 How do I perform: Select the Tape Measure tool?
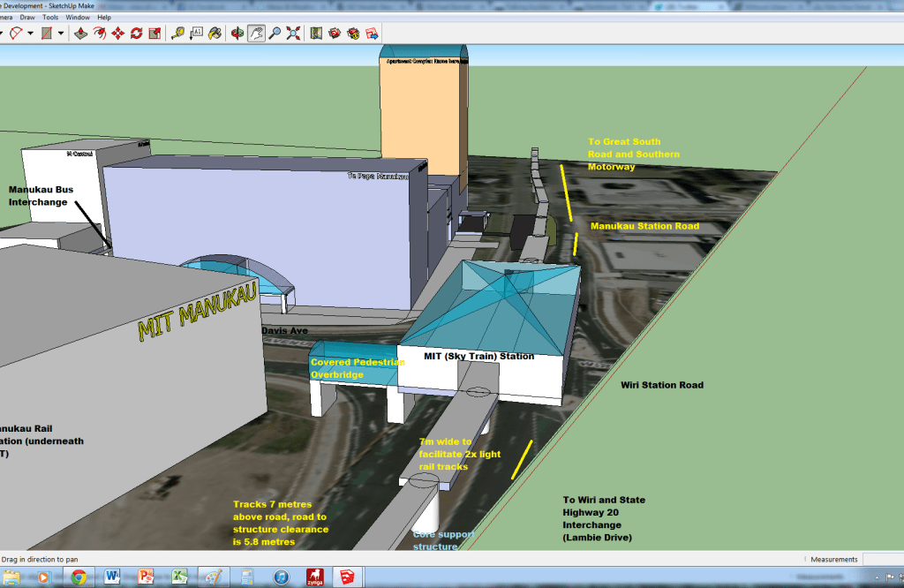tap(178, 34)
